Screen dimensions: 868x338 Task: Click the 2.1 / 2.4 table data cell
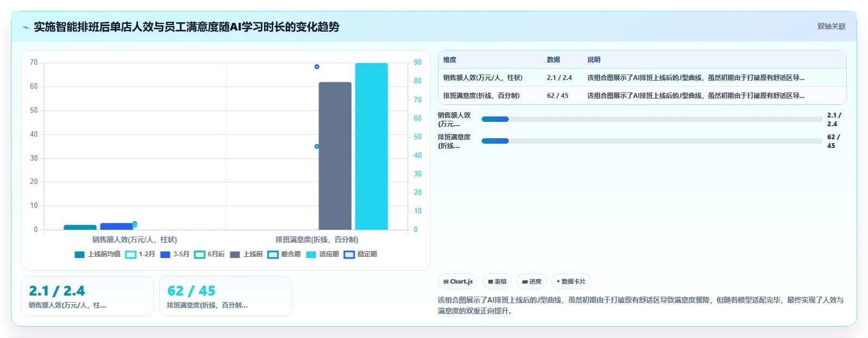[x=559, y=78]
